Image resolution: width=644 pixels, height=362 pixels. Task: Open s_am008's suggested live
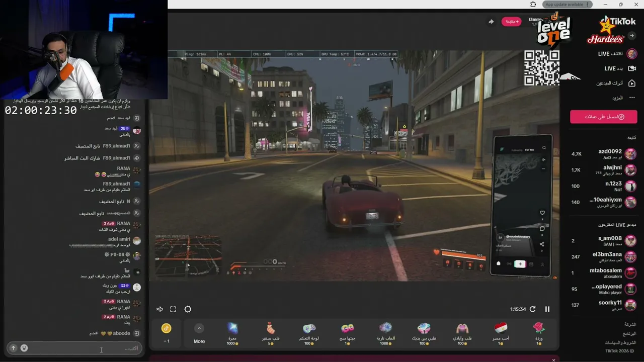pyautogui.click(x=604, y=241)
